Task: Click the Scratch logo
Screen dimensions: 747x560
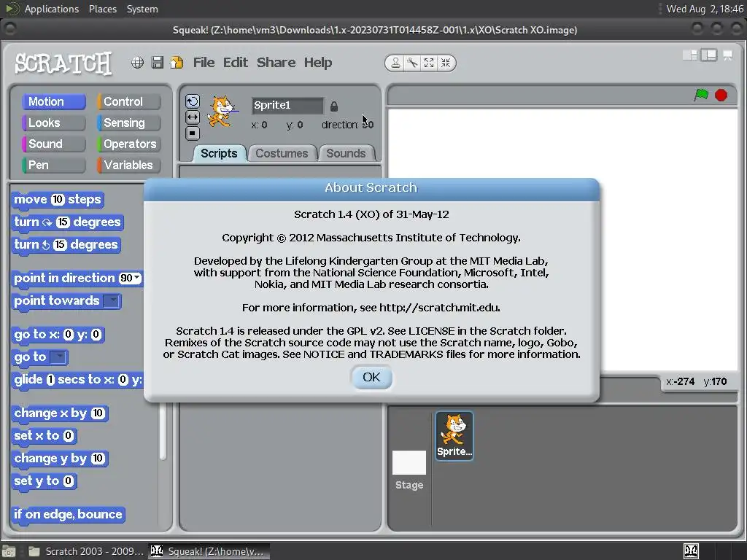Action: pos(63,63)
